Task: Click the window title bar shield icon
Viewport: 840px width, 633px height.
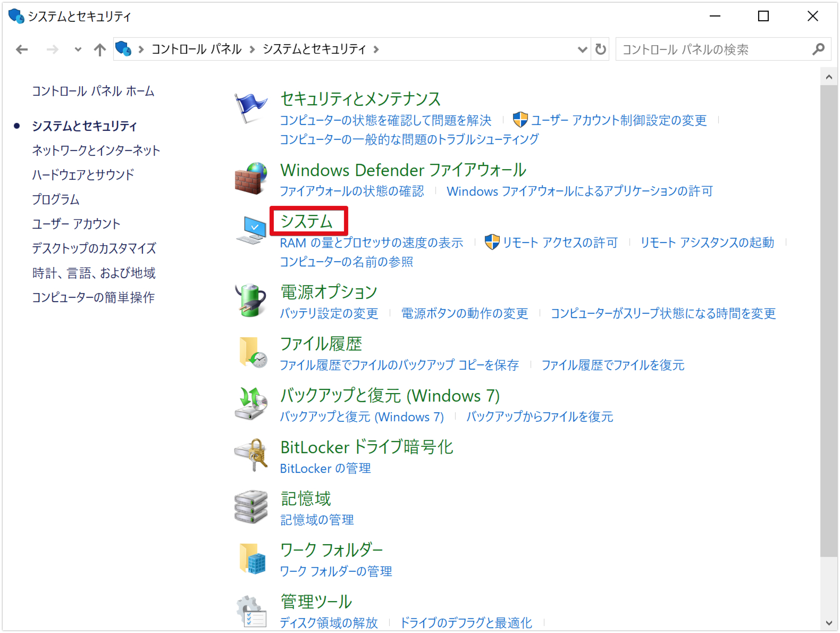Action: pyautogui.click(x=16, y=16)
